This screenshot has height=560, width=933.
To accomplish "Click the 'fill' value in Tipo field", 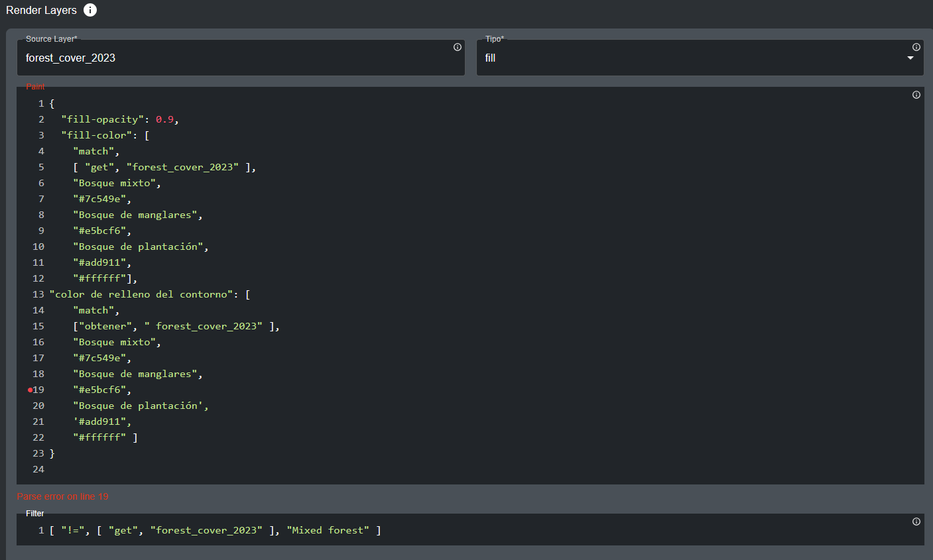I will (491, 58).
